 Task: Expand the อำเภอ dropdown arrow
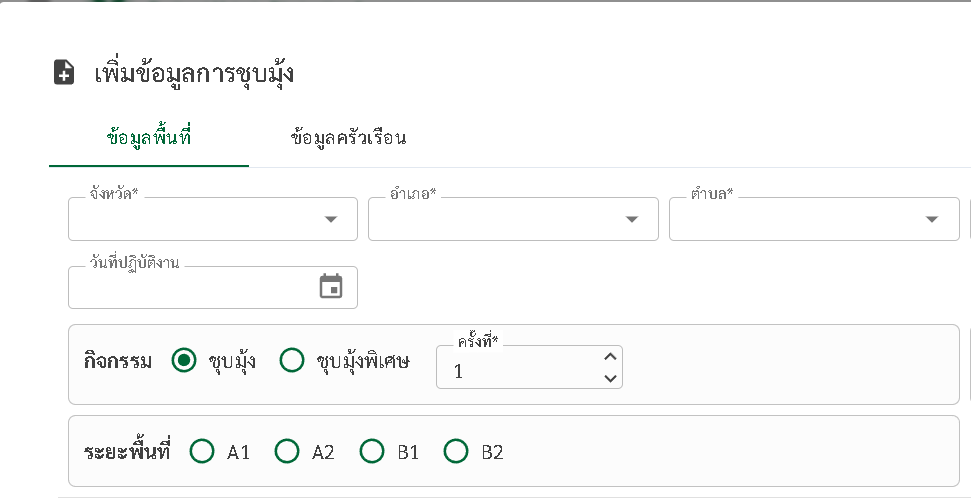pos(632,219)
